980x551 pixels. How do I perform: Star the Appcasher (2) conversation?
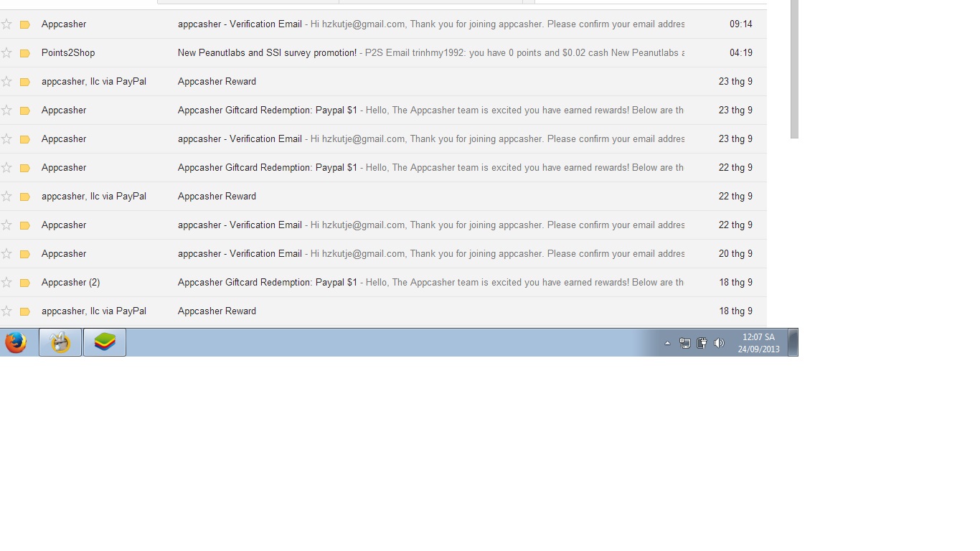point(6,282)
